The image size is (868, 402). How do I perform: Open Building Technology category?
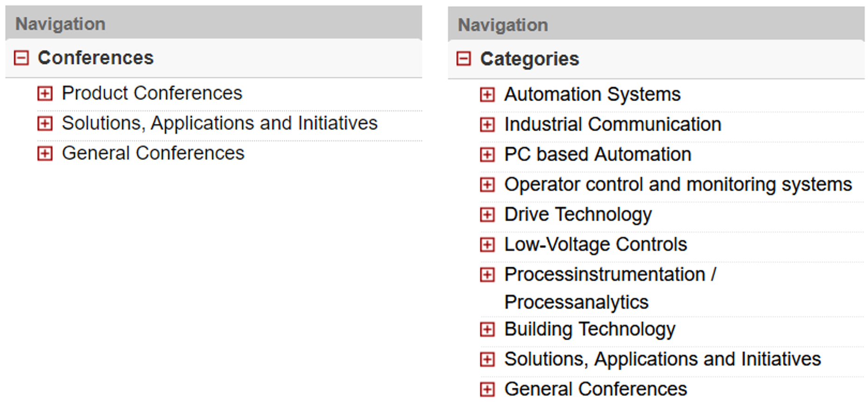[x=589, y=329]
